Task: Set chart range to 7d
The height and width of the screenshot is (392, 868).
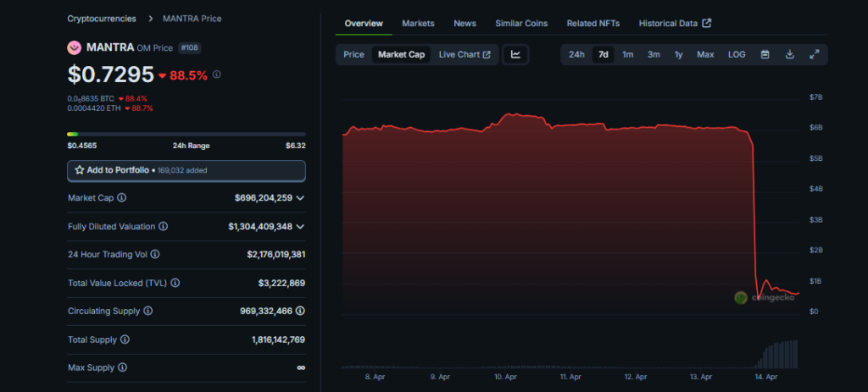Action: (604, 55)
